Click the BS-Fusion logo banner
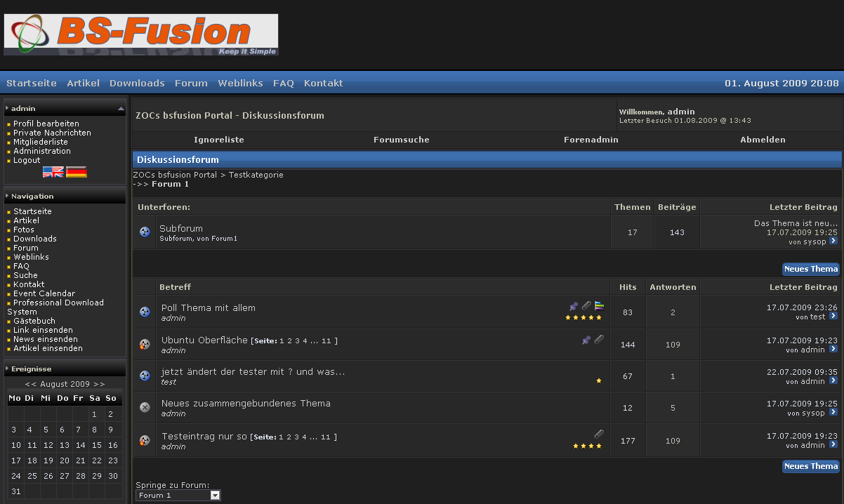Screen dimensions: 844x504 [141, 34]
